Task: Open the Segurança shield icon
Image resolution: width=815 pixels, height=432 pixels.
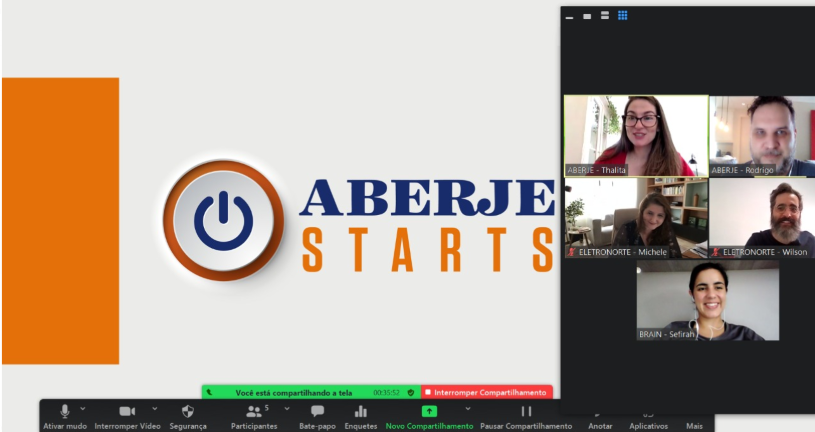Action: [x=188, y=411]
